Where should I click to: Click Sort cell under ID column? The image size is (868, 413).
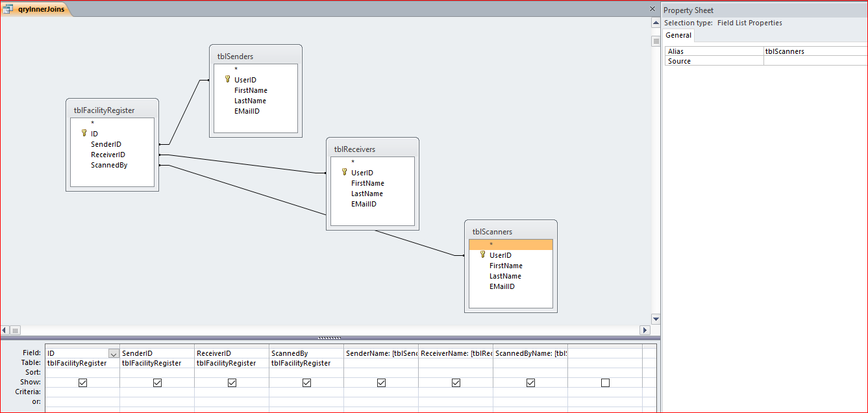[x=82, y=373]
